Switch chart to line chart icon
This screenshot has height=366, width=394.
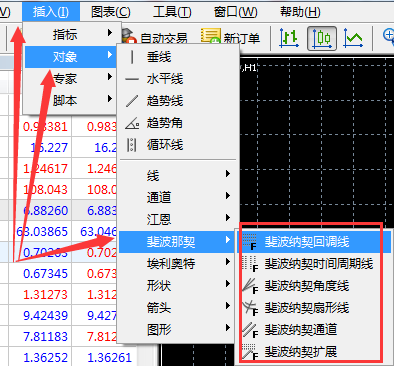pos(353,38)
